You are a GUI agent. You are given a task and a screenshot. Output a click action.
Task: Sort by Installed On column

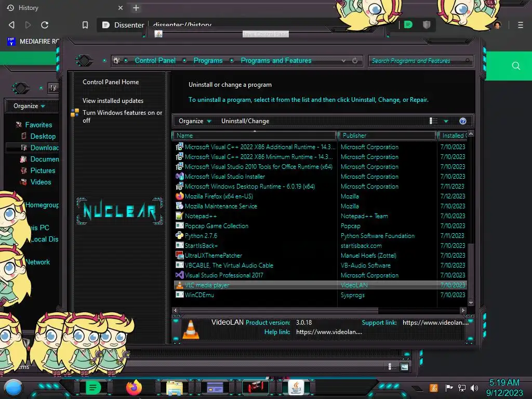click(453, 136)
